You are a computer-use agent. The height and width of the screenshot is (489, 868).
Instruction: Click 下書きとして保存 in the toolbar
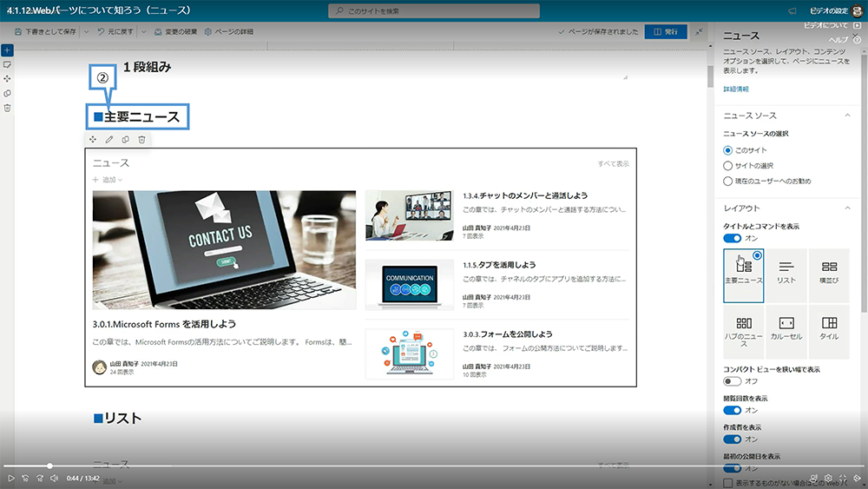(45, 31)
